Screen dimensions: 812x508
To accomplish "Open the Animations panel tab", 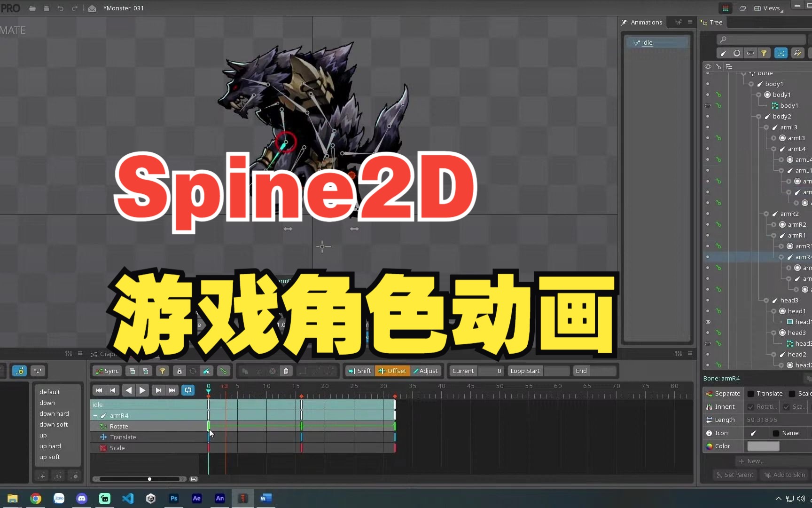I will click(642, 22).
